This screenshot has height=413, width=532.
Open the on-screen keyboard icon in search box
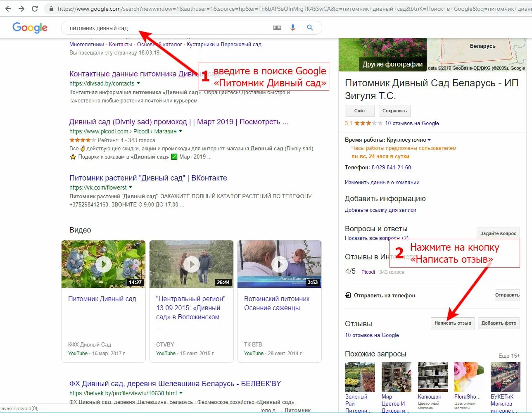click(x=278, y=28)
